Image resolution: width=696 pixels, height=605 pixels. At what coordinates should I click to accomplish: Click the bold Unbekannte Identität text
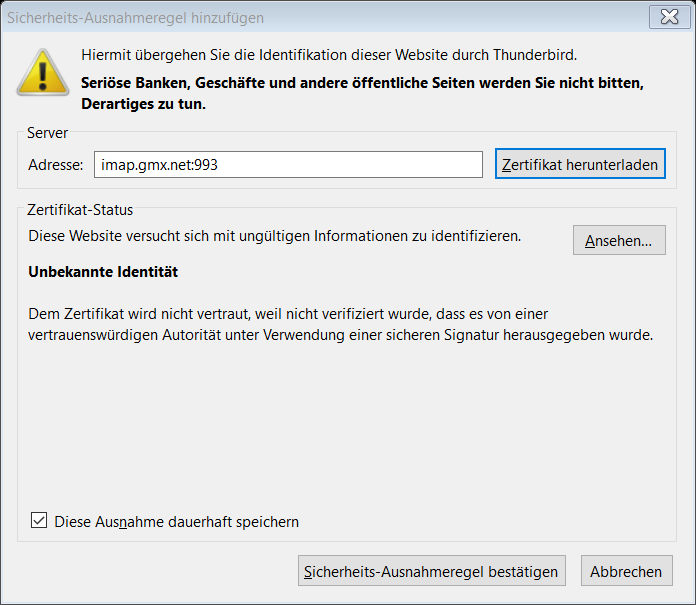[103, 272]
